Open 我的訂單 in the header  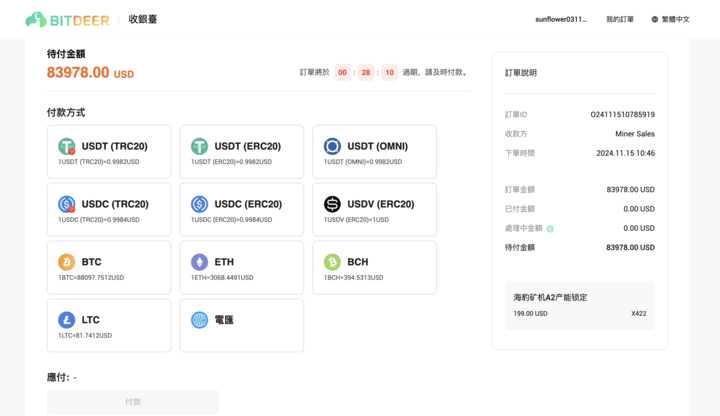(620, 19)
